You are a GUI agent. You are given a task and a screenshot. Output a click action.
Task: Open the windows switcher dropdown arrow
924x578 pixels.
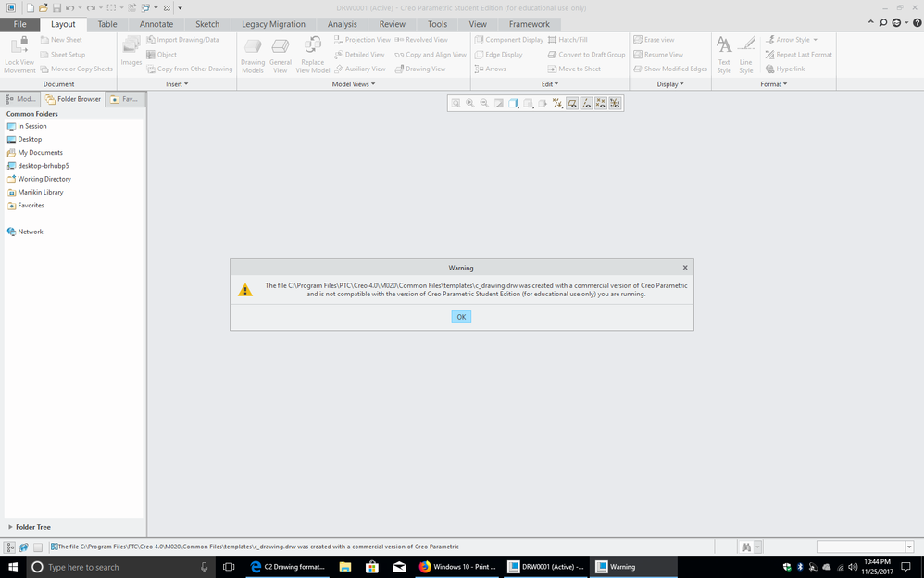(x=156, y=8)
